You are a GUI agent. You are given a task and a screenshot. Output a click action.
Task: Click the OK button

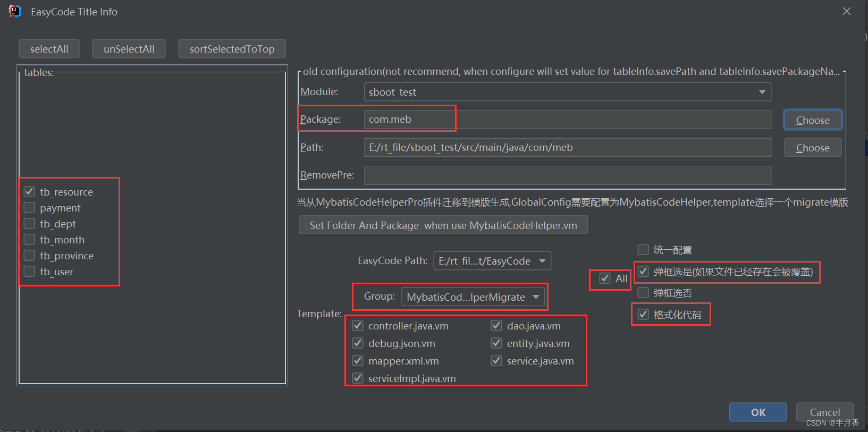(758, 412)
